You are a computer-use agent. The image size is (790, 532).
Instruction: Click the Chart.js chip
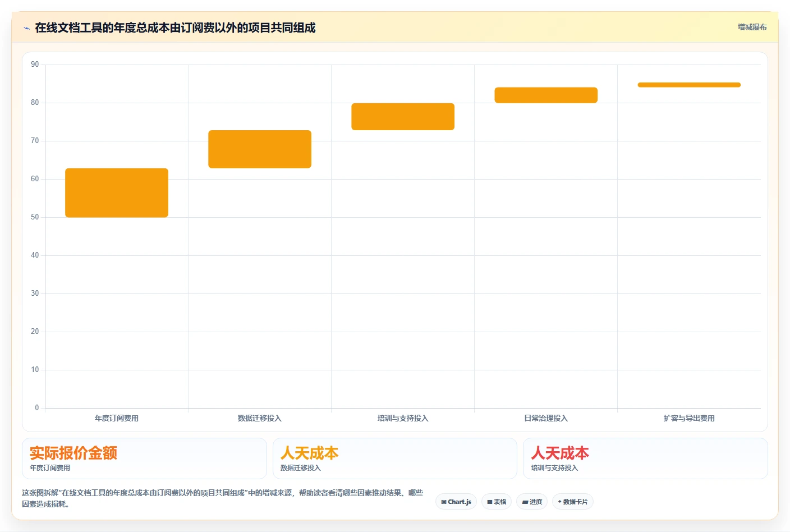click(456, 502)
